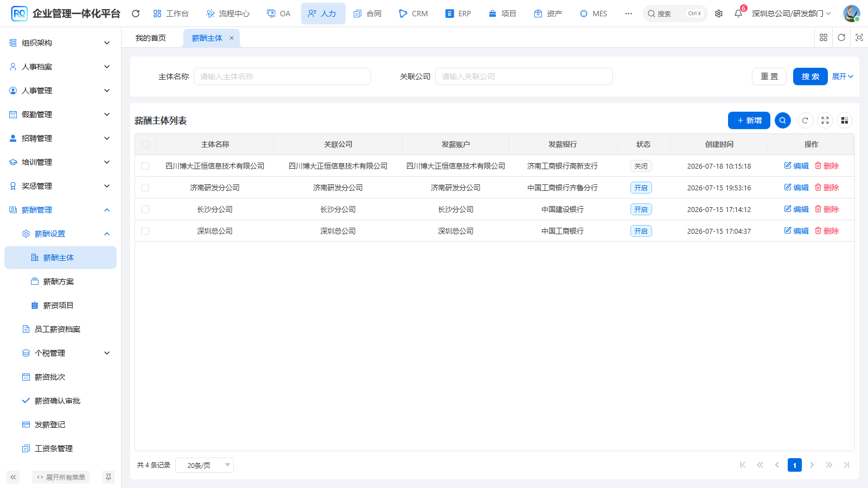Screen dimensions: 868x488
Task: Collapse the 薪酬管理 sidebar menu
Action: [x=60, y=210]
